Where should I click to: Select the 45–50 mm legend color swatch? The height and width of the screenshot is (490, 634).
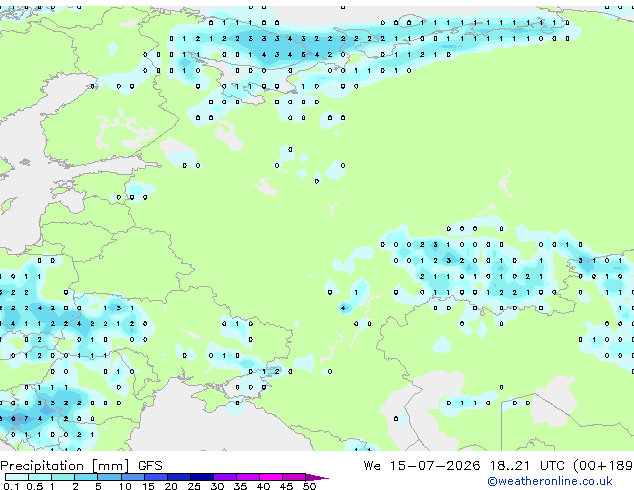294,477
